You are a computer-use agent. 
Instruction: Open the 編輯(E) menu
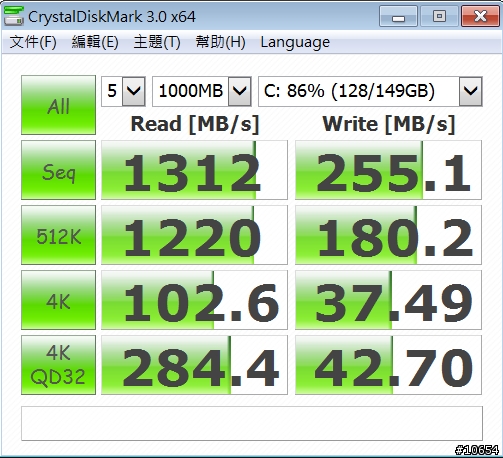click(95, 42)
